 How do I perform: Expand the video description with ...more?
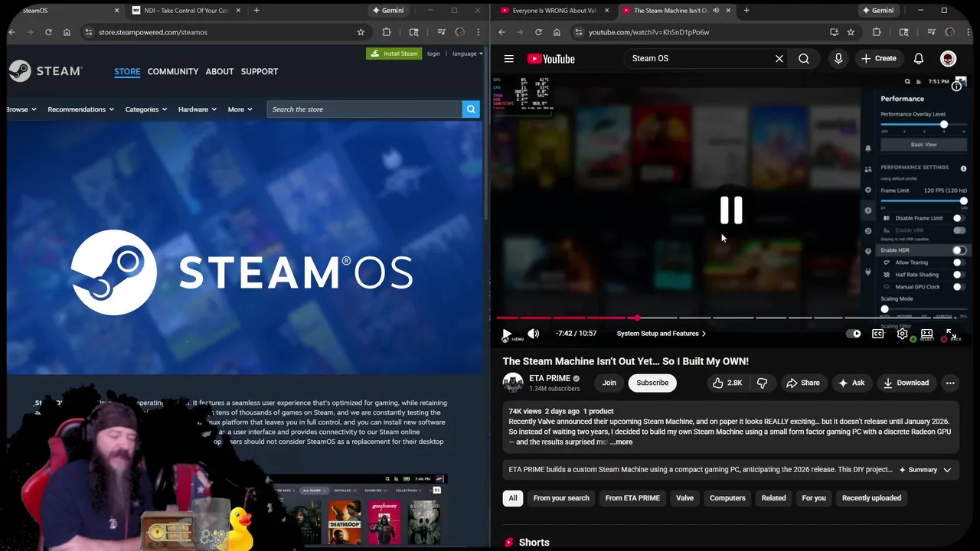pyautogui.click(x=621, y=442)
